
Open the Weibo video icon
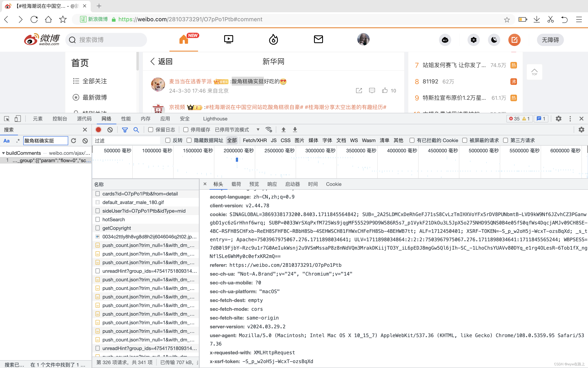pos(228,39)
